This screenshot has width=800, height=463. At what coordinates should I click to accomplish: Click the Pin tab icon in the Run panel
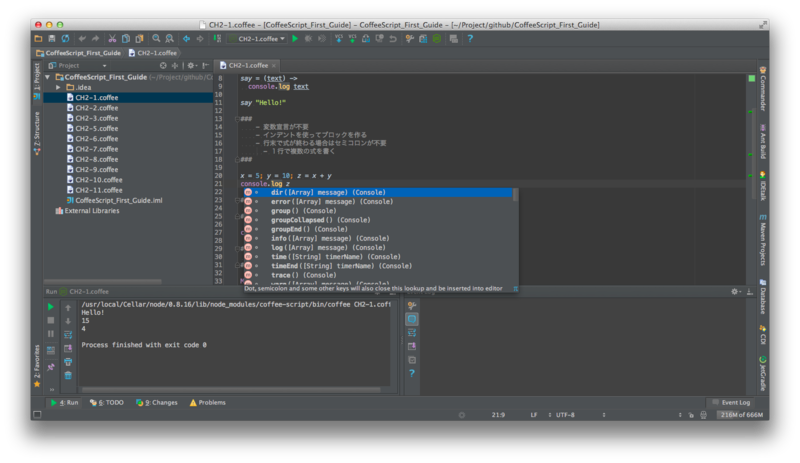tap(51, 367)
